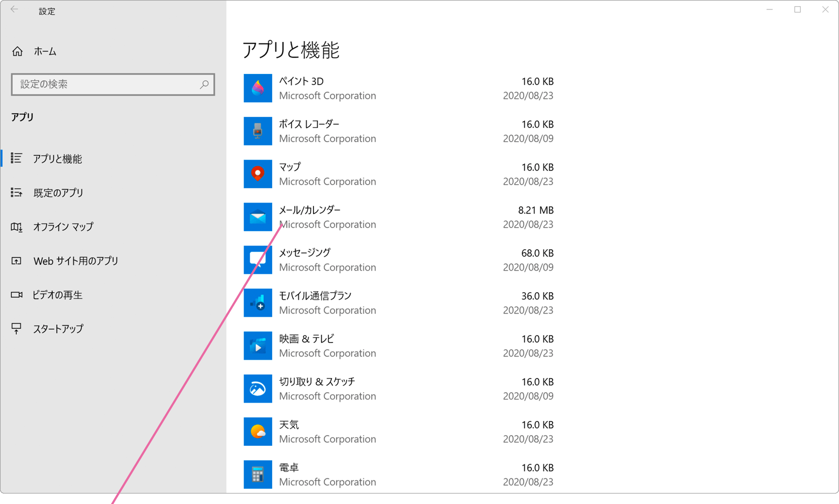Screen dimensions: 839x504
Task: Click the 設定の検索 search field
Action: [x=113, y=84]
